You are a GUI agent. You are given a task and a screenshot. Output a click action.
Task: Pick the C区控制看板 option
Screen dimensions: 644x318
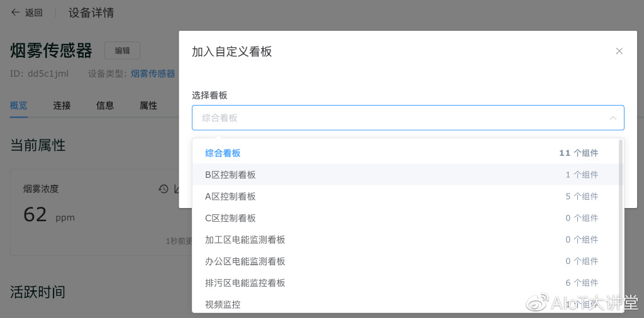click(x=405, y=218)
